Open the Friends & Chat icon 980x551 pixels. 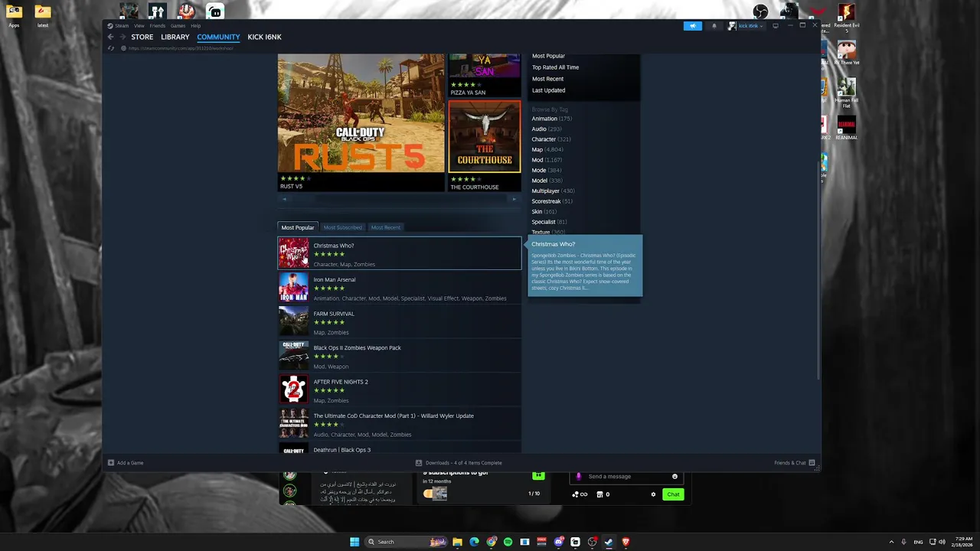click(x=812, y=462)
